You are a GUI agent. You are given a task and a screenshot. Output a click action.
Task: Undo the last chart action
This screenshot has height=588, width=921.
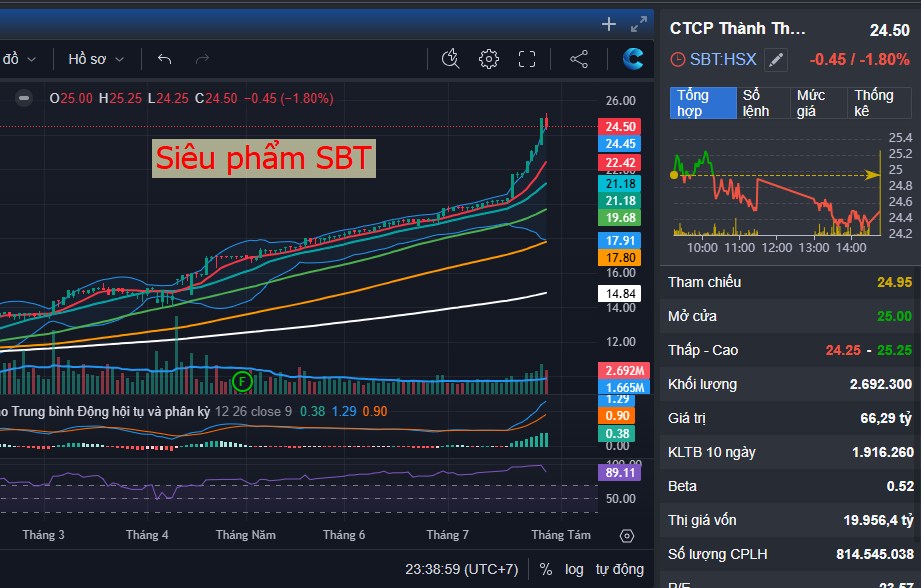[164, 59]
